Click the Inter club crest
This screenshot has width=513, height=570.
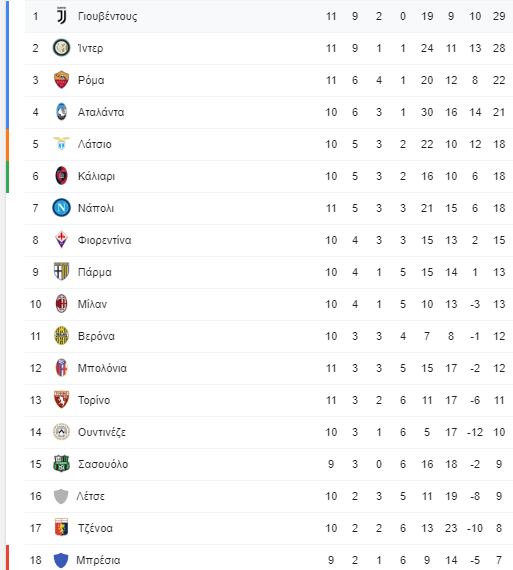[x=61, y=48]
